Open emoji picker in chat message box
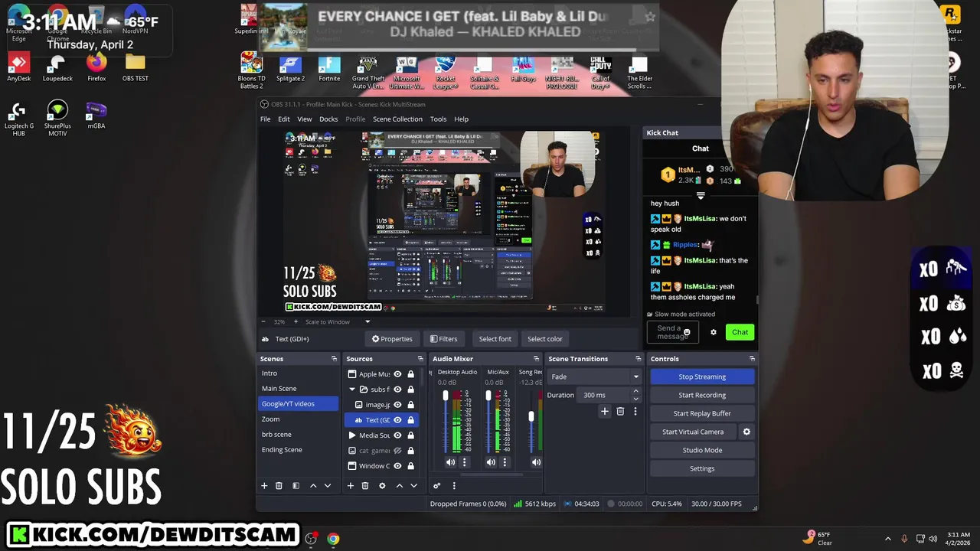The image size is (980, 551). (687, 332)
